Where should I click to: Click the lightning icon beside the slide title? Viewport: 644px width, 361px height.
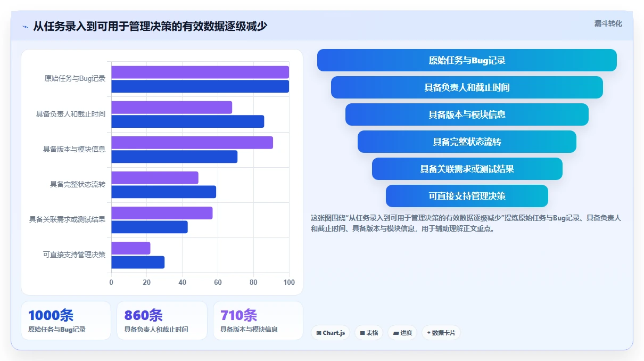[x=25, y=27]
